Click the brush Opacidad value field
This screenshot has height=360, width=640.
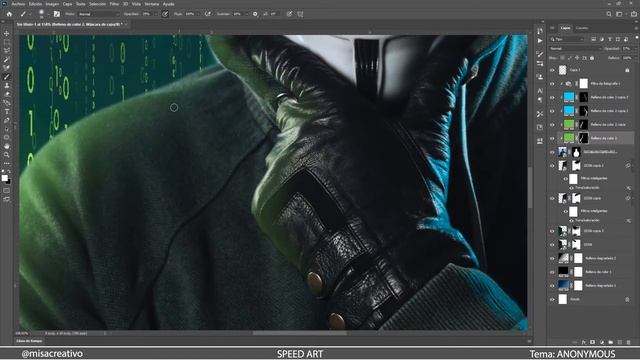coord(148,14)
